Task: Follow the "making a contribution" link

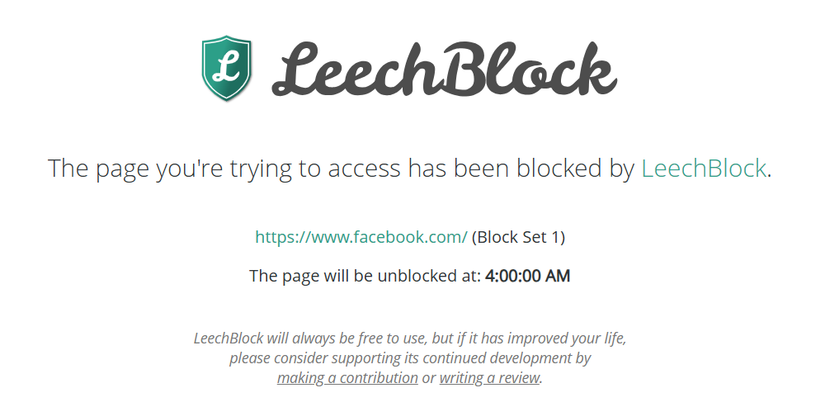Action: pyautogui.click(x=347, y=377)
